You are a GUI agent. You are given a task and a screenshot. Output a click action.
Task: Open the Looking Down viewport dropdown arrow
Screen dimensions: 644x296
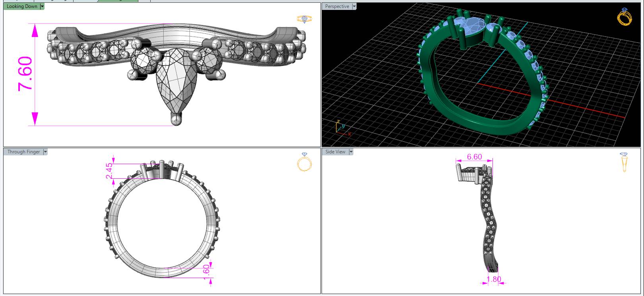coord(42,6)
